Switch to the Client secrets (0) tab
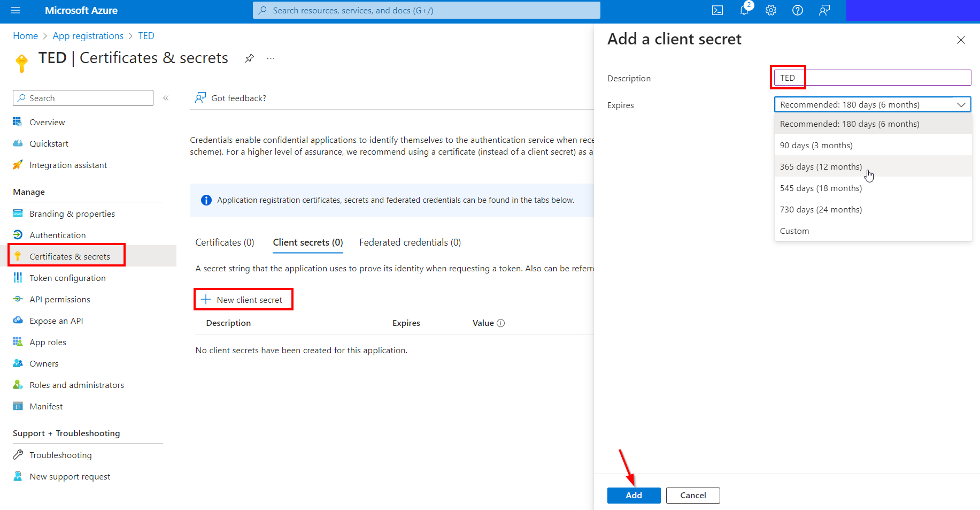The width and height of the screenshot is (980, 510). pos(308,242)
